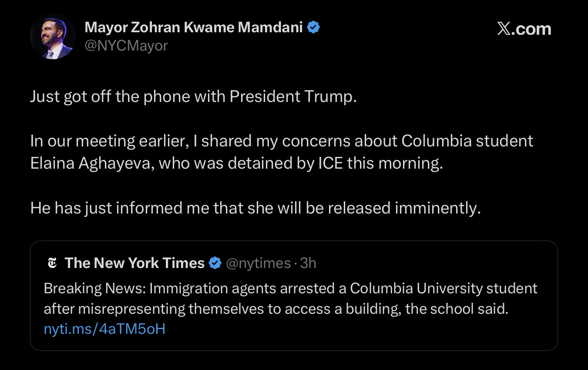Image resolution: width=588 pixels, height=370 pixels.
Task: Select the @nytimes handle in quoted post
Action: (258, 263)
